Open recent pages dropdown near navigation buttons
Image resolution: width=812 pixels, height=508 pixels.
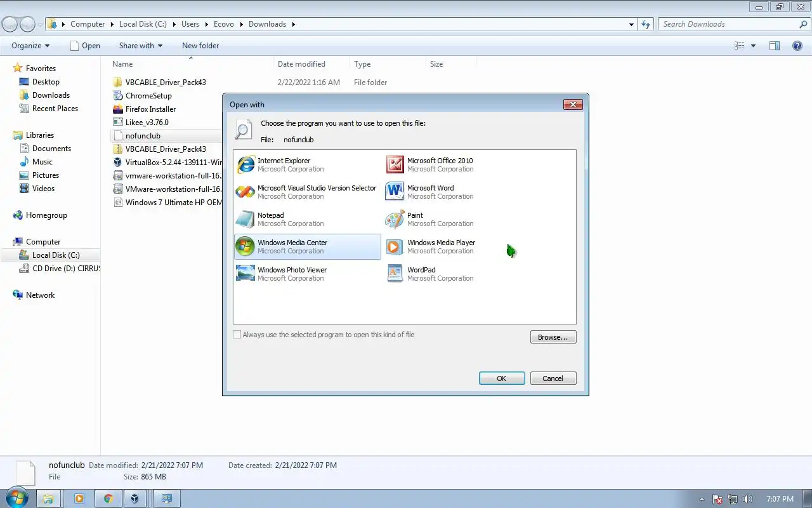click(x=41, y=25)
